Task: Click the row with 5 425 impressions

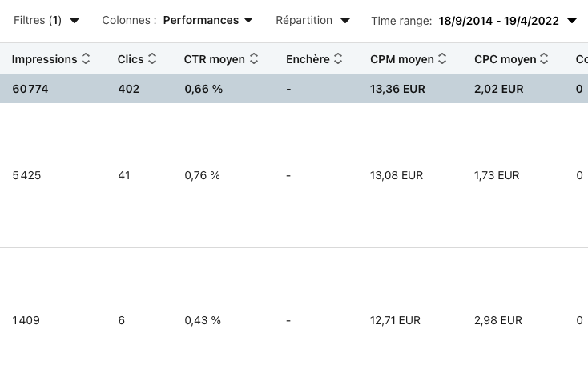Action: coord(26,175)
